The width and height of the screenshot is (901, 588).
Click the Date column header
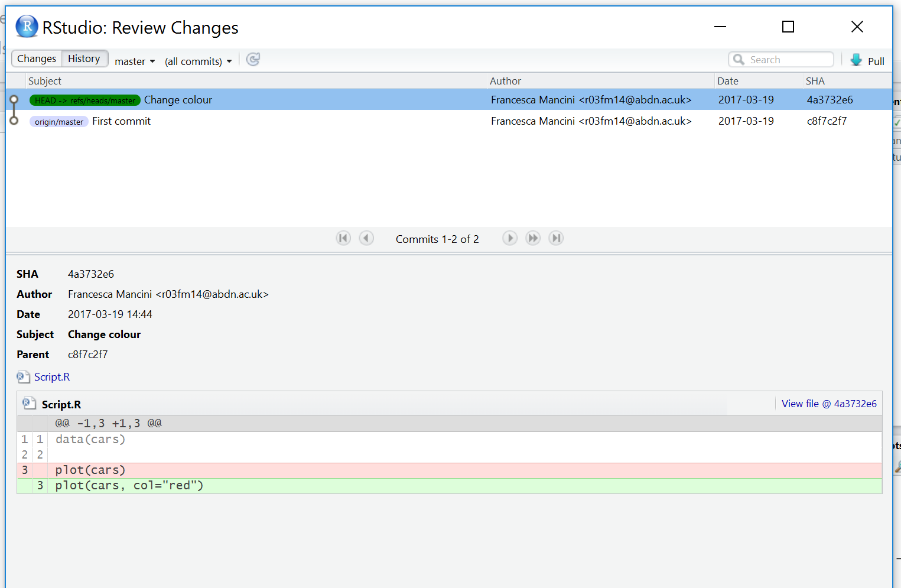[x=728, y=81]
